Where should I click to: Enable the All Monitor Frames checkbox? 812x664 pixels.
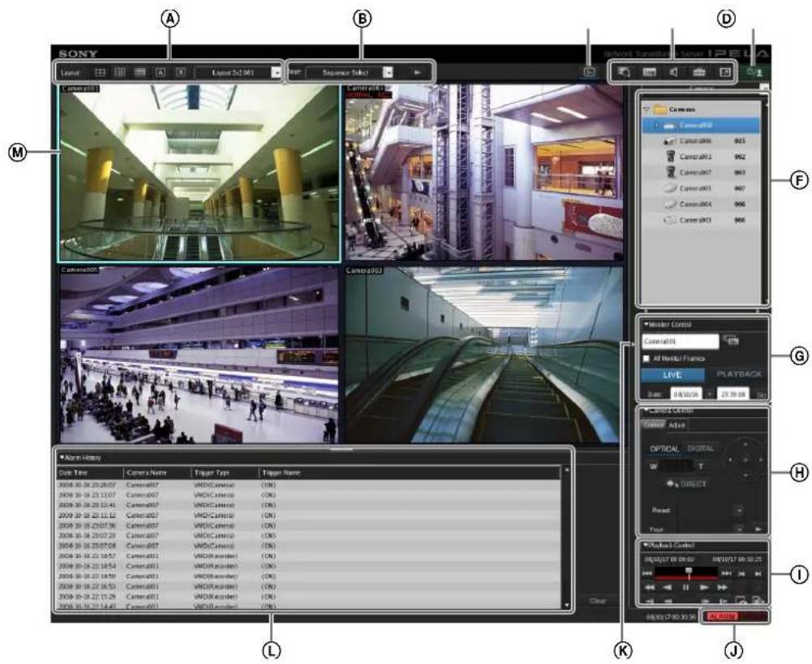[646, 358]
